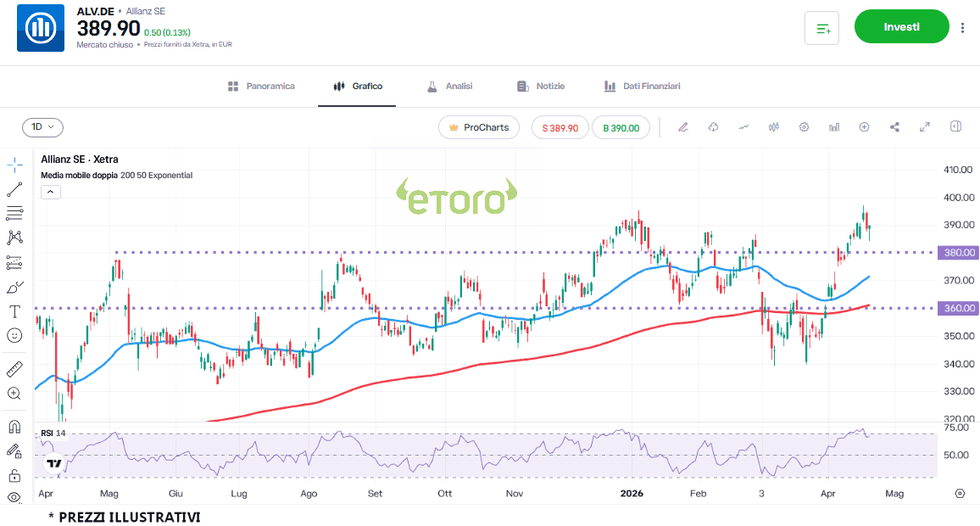Hide all drawings with eye icon
Screen dimensions: 980x526
[x=14, y=497]
